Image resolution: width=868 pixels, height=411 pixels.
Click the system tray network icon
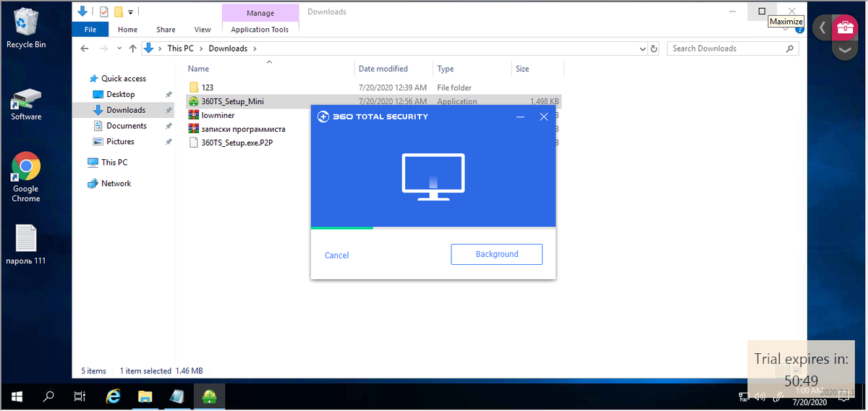tap(744, 396)
